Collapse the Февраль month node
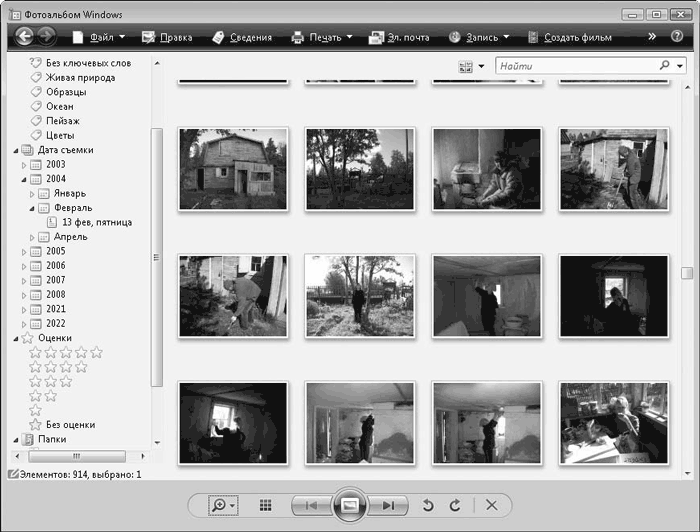The width and height of the screenshot is (700, 532). [32, 208]
